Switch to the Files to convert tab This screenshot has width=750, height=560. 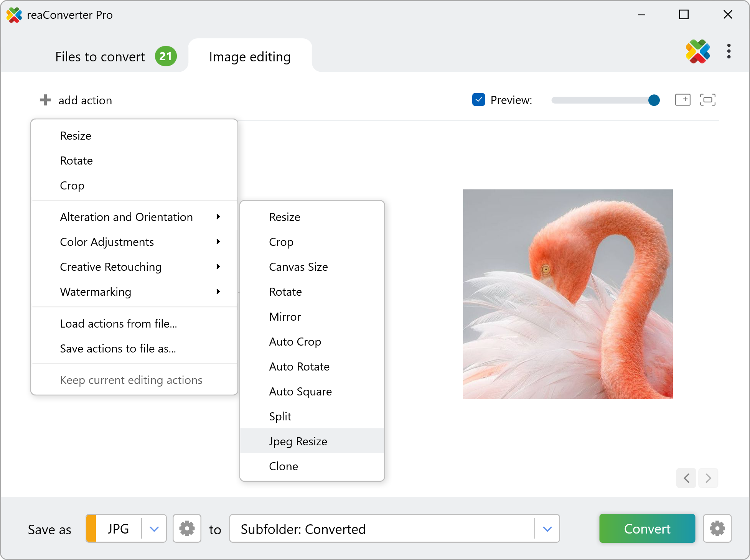tap(101, 57)
